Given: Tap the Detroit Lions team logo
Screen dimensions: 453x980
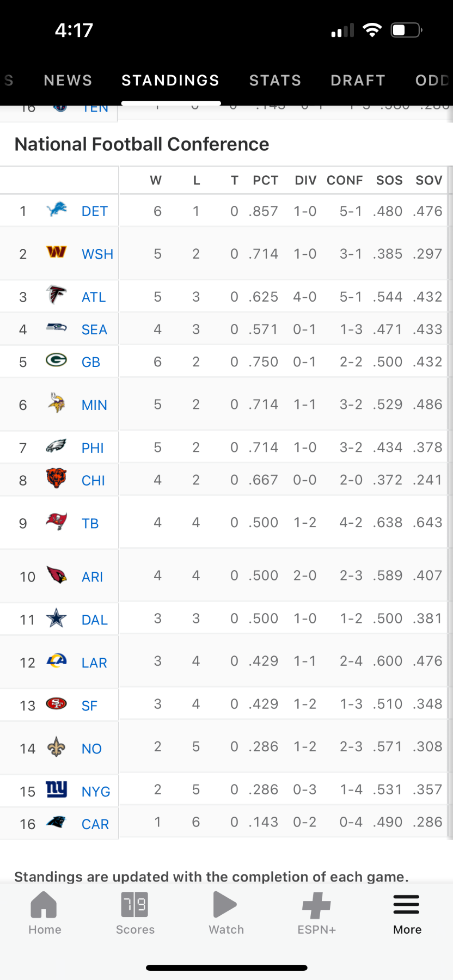Looking at the screenshot, I should [x=57, y=210].
